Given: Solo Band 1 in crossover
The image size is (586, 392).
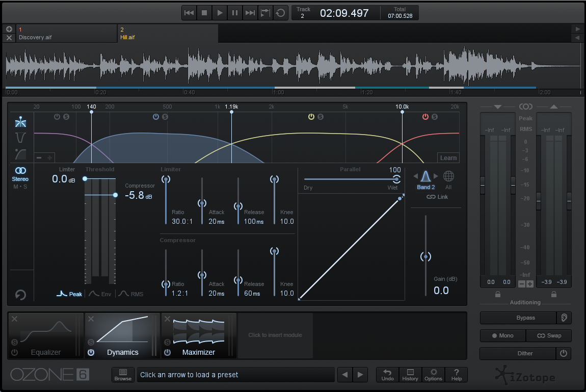Looking at the screenshot, I should tap(66, 117).
